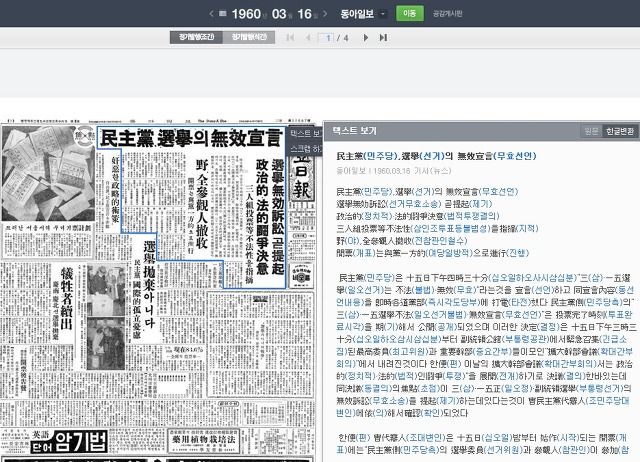This screenshot has height=462, width=640.
Task: Click the 選擧 拋棄아니다 article headline
Action: pyautogui.click(x=149, y=284)
